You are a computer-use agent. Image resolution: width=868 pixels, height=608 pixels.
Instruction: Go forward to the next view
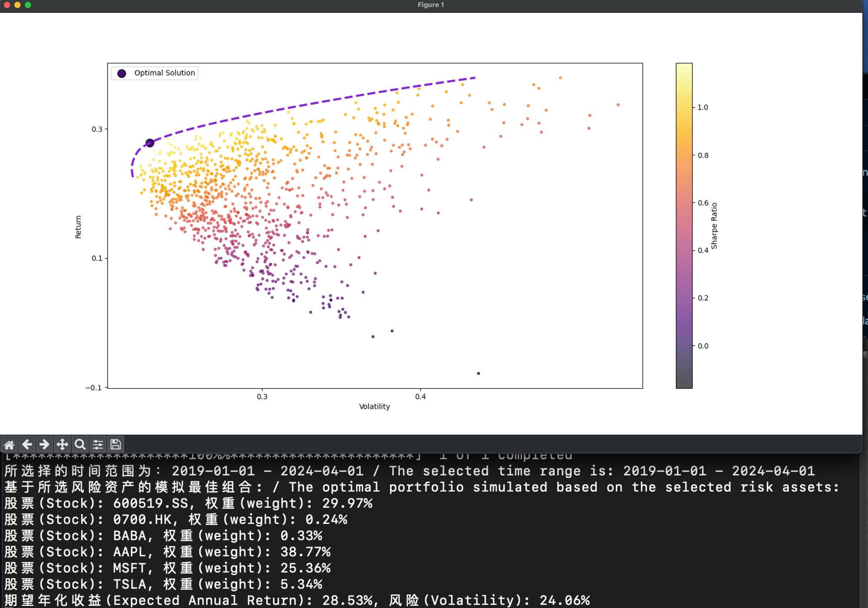click(x=44, y=444)
